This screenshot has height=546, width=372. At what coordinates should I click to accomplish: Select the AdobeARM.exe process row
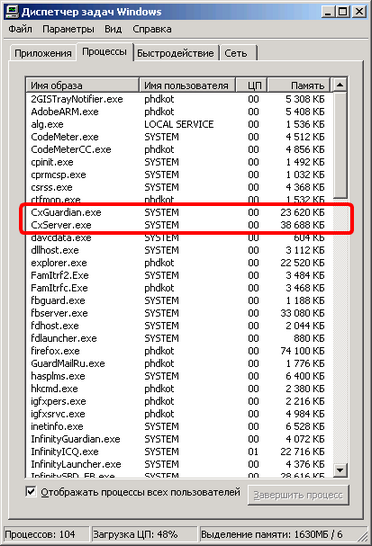pos(178,112)
